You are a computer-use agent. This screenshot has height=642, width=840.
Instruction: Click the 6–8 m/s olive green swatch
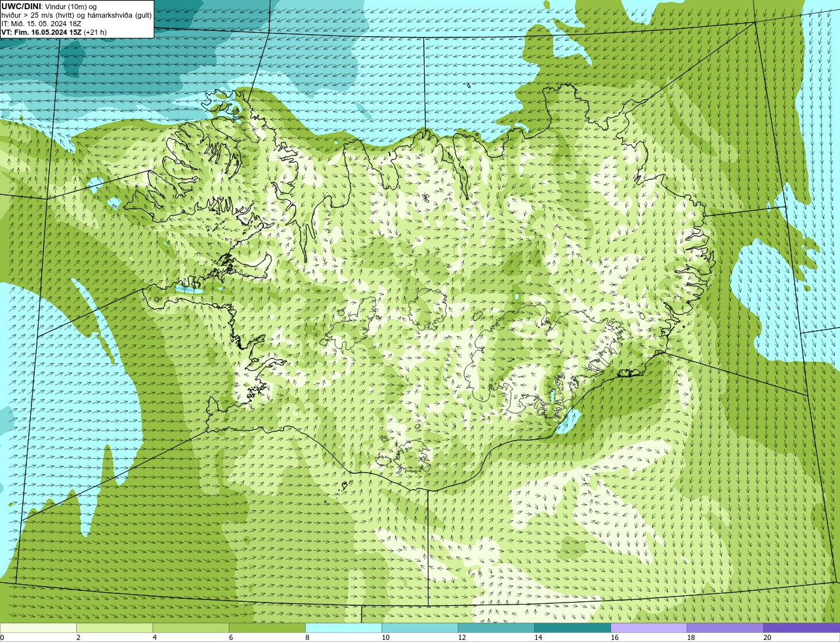pyautogui.click(x=267, y=628)
